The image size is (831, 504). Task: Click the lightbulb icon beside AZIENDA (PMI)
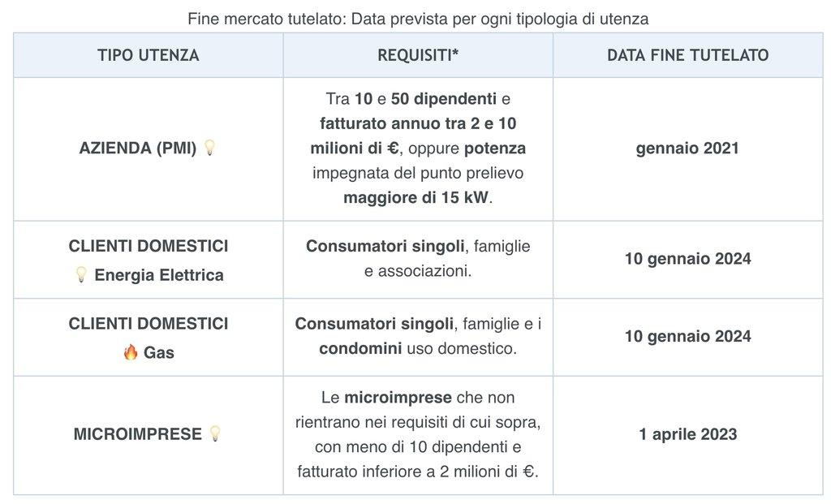click(x=209, y=149)
